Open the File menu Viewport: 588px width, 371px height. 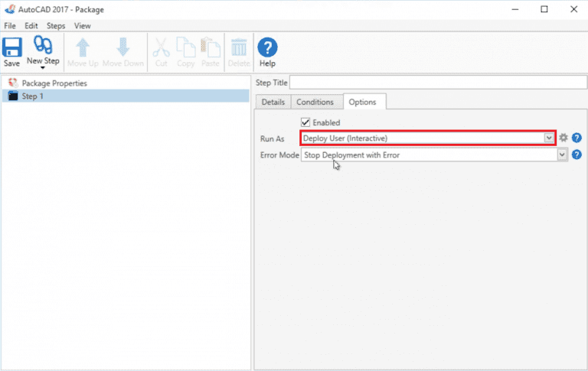10,26
